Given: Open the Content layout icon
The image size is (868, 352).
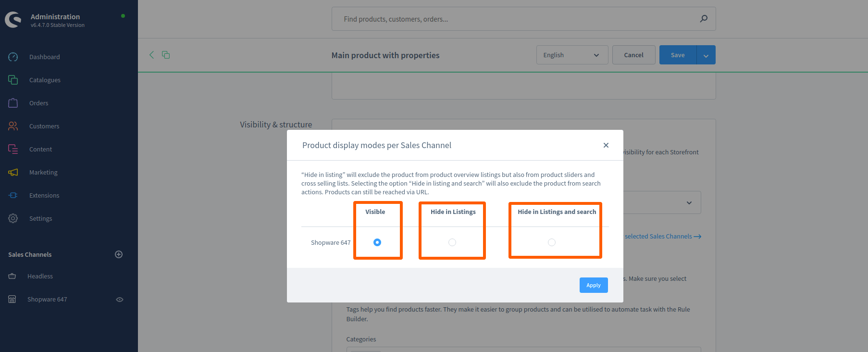Looking at the screenshot, I should tap(13, 149).
